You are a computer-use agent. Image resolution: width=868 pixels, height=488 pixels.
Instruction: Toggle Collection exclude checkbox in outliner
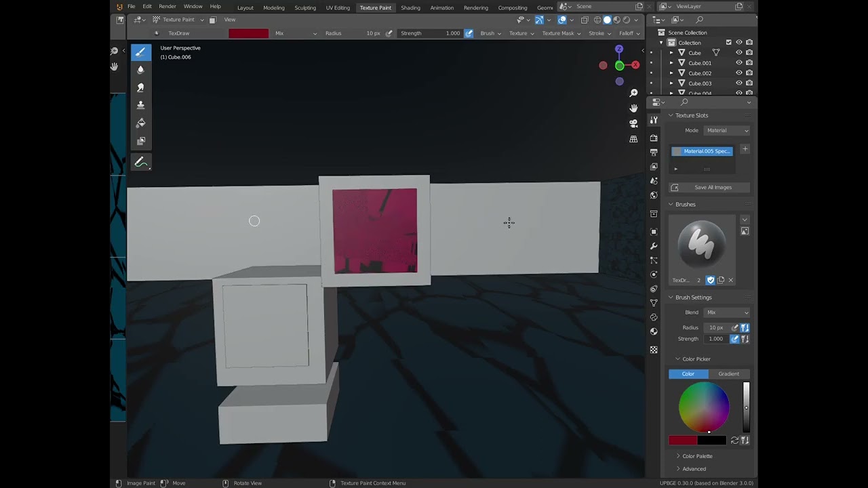point(729,43)
